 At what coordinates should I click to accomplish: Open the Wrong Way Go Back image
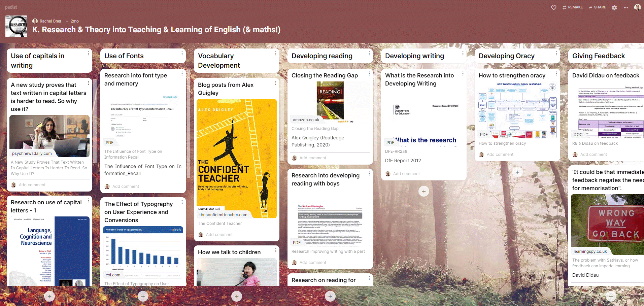608,225
